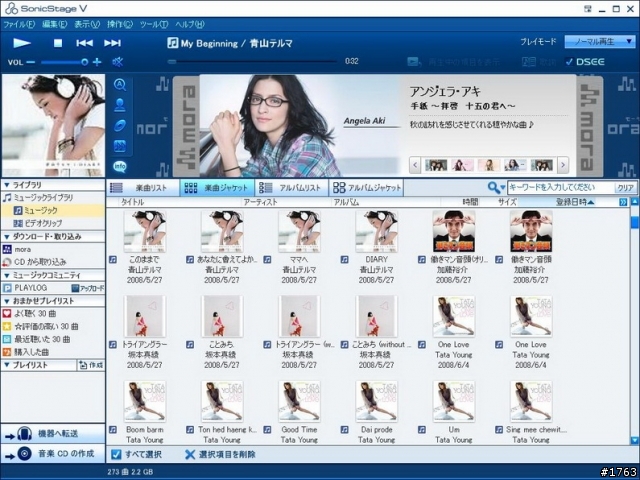This screenshot has height=480, width=640.
Task: Open the ヘルプ menu
Action: click(x=190, y=24)
